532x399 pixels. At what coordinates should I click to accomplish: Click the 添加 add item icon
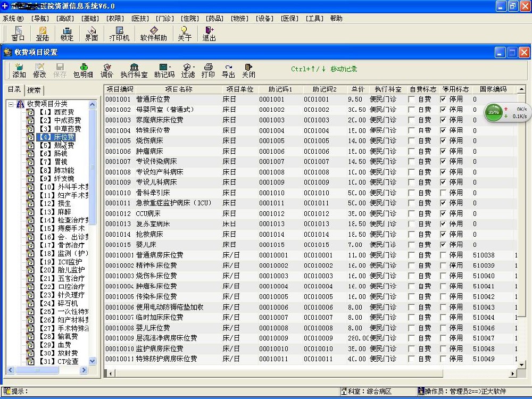19,70
